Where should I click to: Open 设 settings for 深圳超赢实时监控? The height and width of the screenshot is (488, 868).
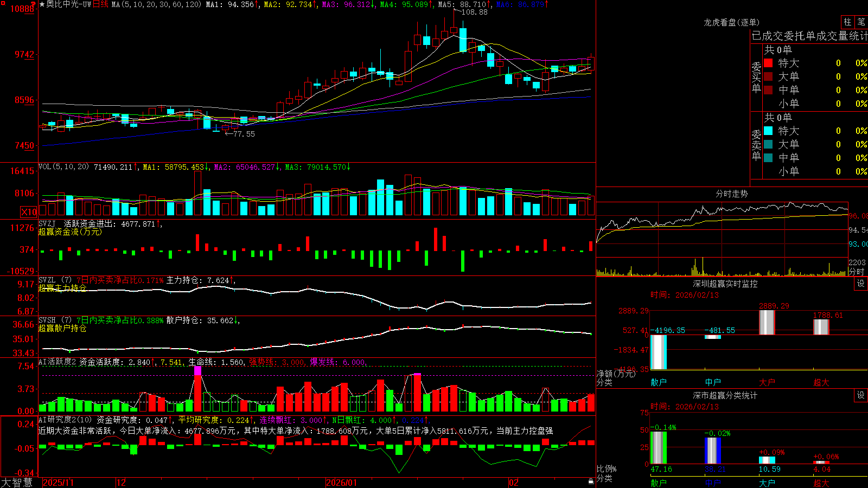(860, 284)
